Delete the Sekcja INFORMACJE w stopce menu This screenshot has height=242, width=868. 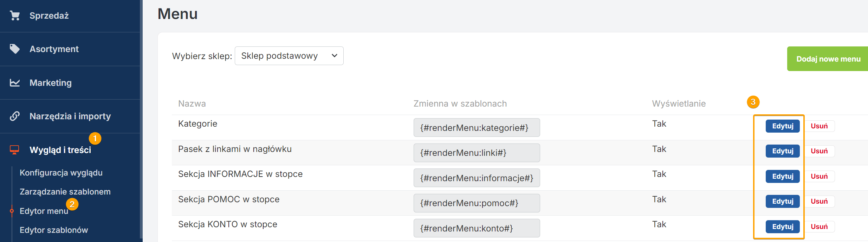(x=819, y=176)
